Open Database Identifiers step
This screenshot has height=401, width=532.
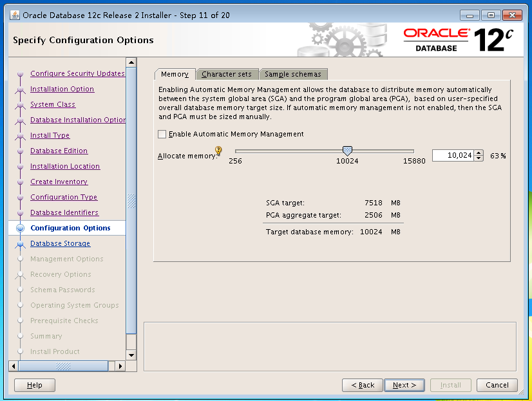point(64,212)
